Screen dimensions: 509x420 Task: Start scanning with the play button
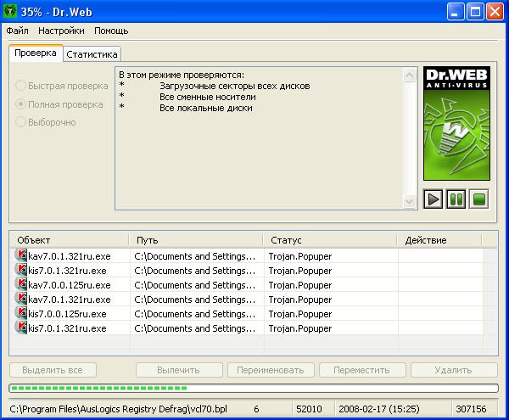click(433, 199)
